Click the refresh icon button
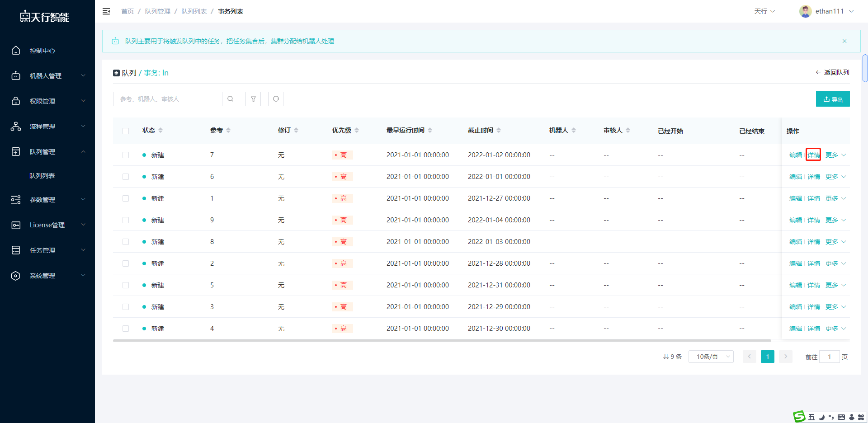868x423 pixels. click(276, 99)
